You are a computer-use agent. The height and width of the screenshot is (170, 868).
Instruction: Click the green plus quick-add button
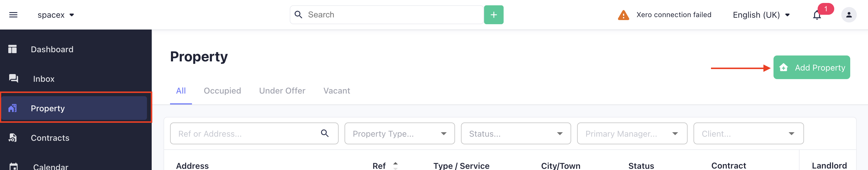tap(494, 15)
